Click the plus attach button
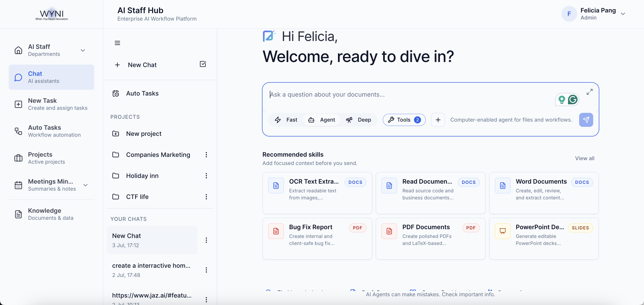 click(x=438, y=120)
